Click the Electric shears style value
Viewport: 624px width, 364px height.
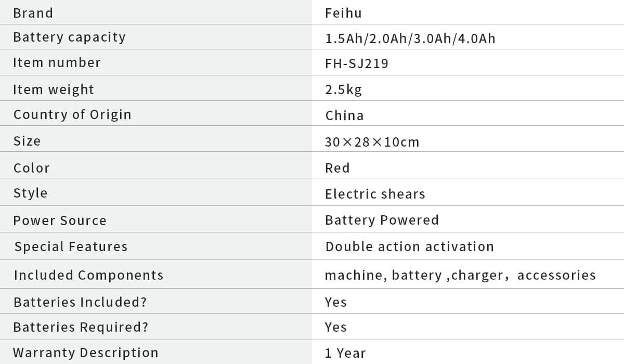(x=375, y=194)
